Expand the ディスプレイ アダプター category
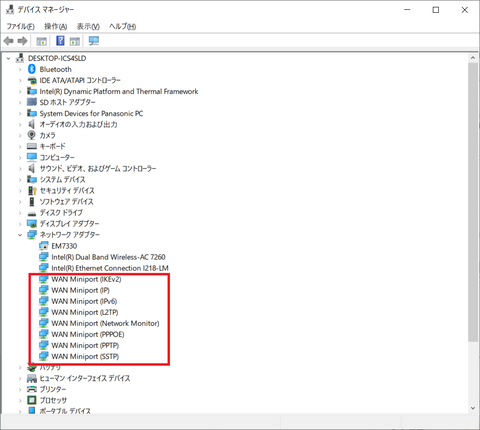This screenshot has height=430, width=480. click(x=20, y=224)
